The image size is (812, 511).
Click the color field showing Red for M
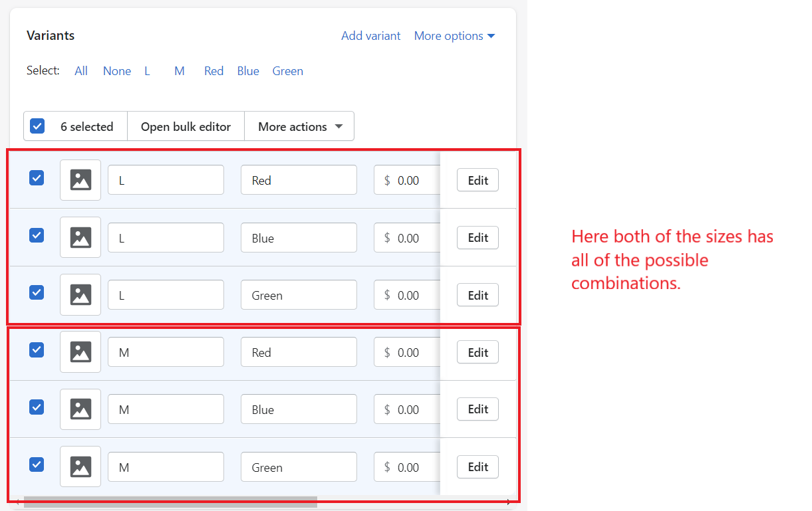pos(299,352)
